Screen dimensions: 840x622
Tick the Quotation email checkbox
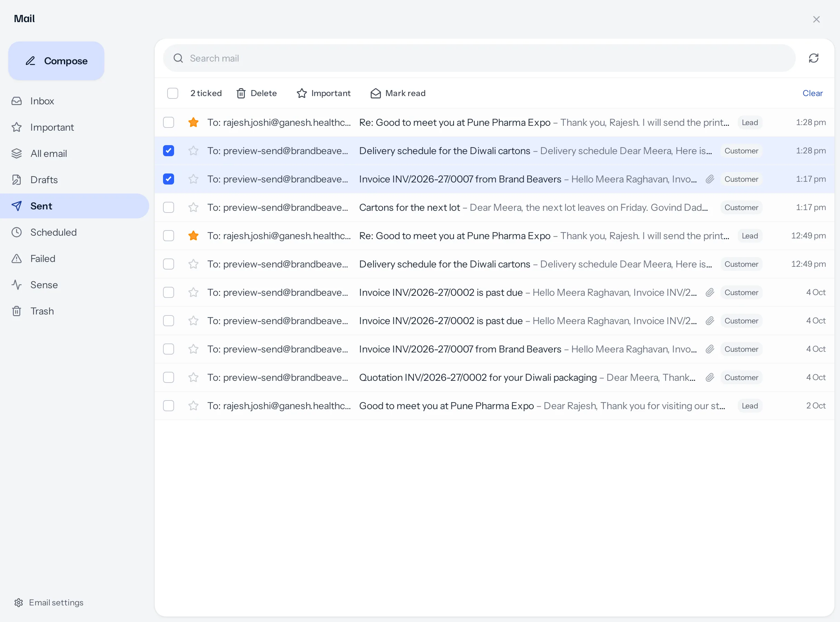pyautogui.click(x=169, y=377)
